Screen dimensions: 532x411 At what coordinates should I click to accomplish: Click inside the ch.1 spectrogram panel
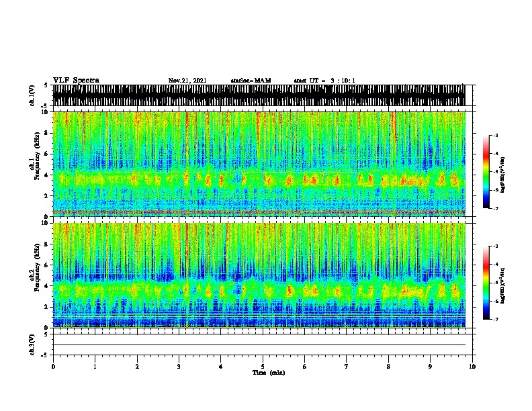[259, 164]
